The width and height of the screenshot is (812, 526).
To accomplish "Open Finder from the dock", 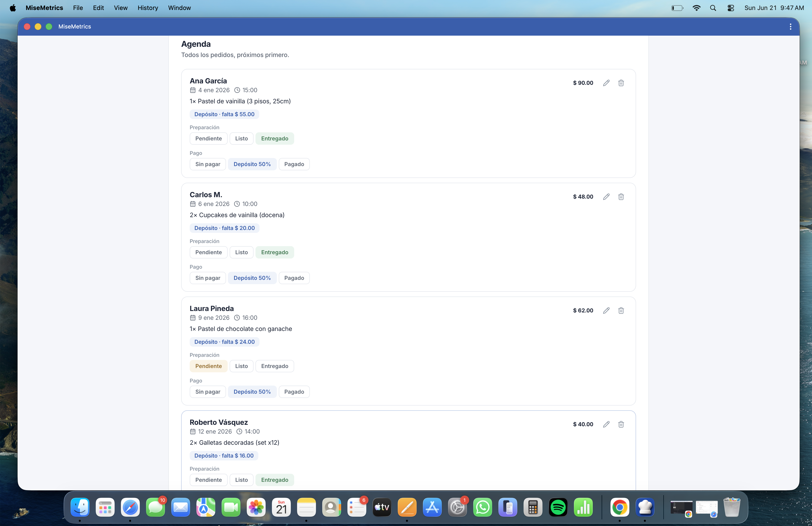I will [x=80, y=507].
